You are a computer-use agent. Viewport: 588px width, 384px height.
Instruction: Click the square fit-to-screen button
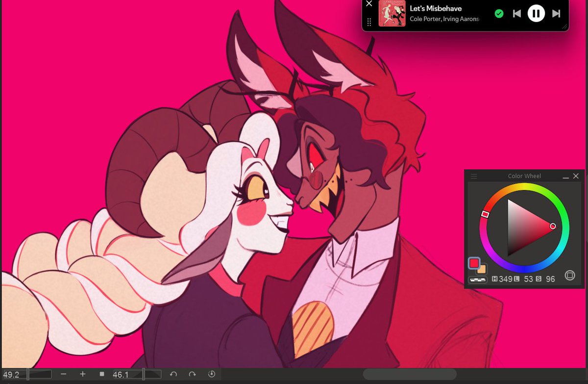102,374
